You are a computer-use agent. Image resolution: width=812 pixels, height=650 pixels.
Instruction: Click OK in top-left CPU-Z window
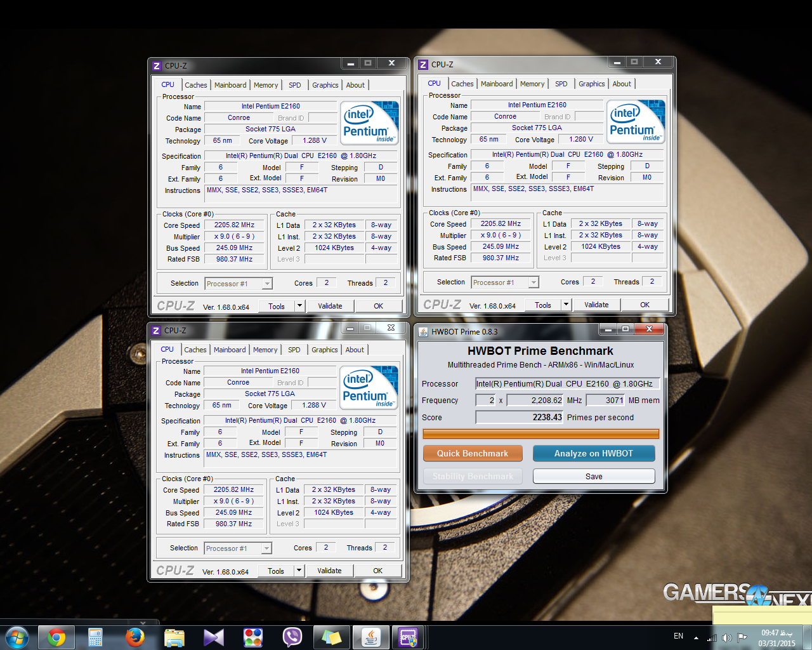pyautogui.click(x=379, y=306)
